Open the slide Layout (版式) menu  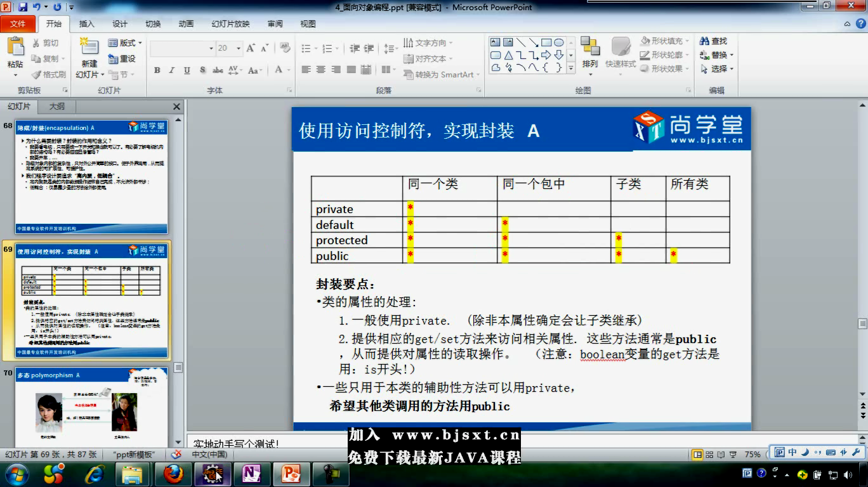(125, 43)
